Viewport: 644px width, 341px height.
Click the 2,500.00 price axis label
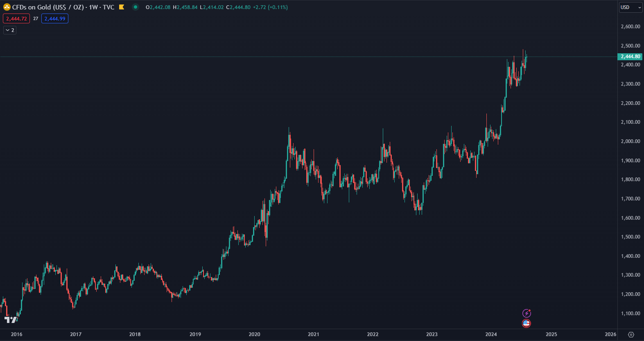[630, 46]
